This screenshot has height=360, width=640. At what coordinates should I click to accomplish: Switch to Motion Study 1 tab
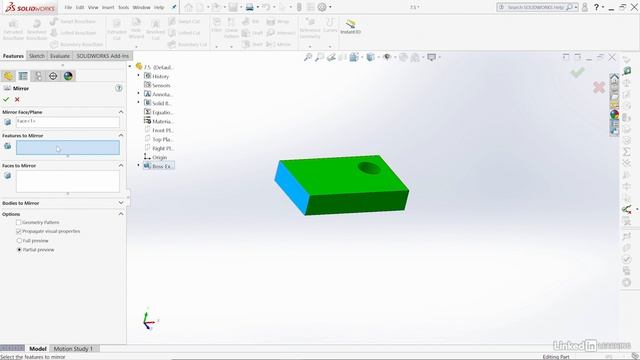(x=73, y=349)
